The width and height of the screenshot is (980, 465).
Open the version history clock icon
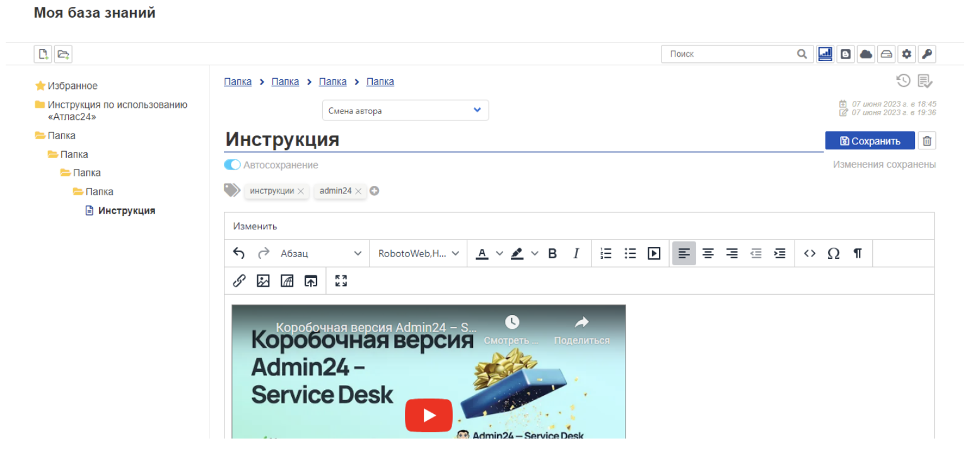coord(904,81)
